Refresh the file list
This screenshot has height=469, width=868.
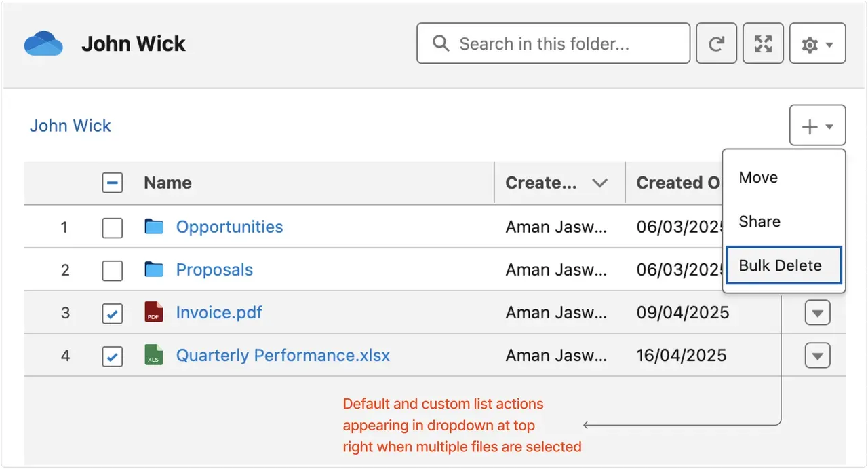716,43
